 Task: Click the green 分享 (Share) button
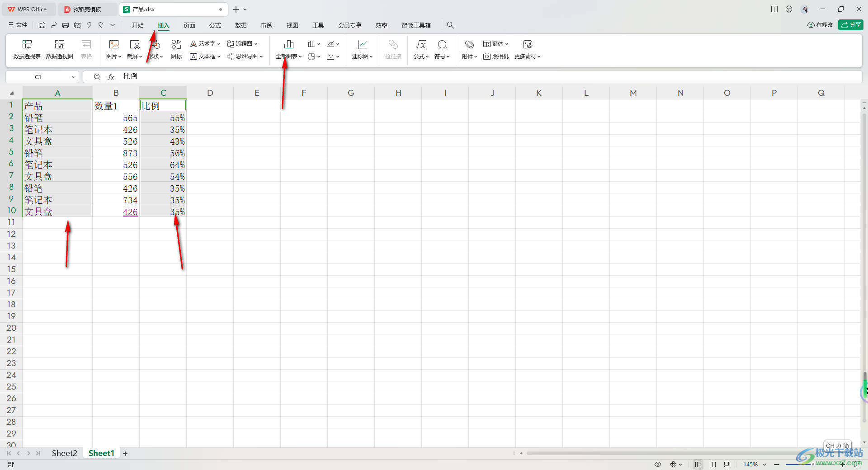coord(850,25)
